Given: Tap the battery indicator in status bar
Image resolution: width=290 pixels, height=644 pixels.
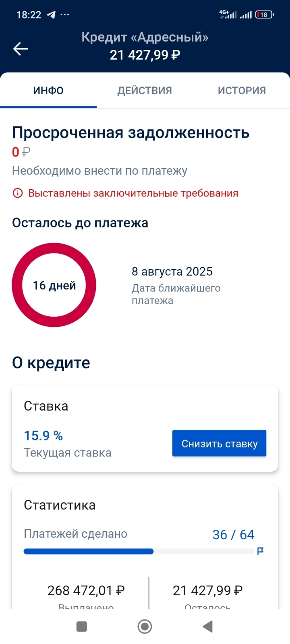Looking at the screenshot, I should tap(264, 15).
